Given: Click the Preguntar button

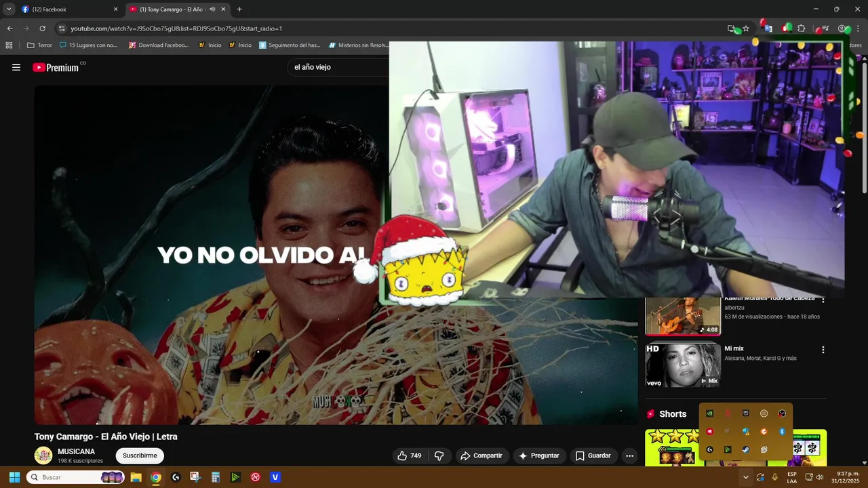Looking at the screenshot, I should pyautogui.click(x=538, y=455).
